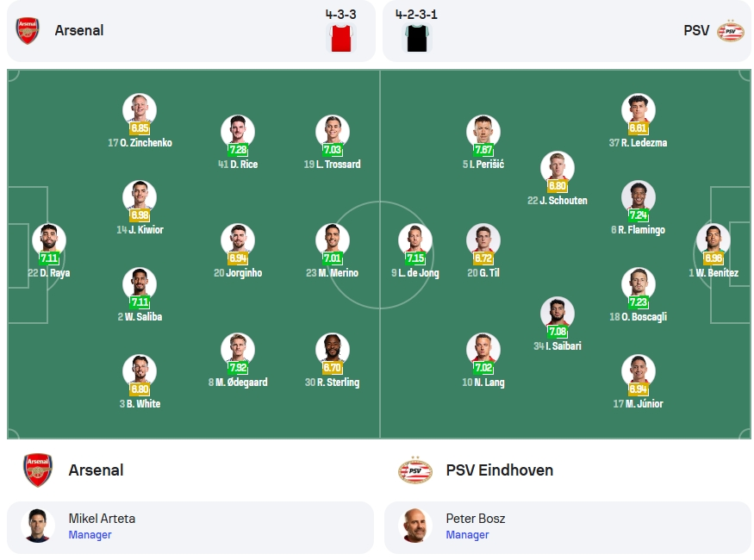Open D. Raya goalkeeper avatar
The width and height of the screenshot is (754, 560).
click(49, 240)
